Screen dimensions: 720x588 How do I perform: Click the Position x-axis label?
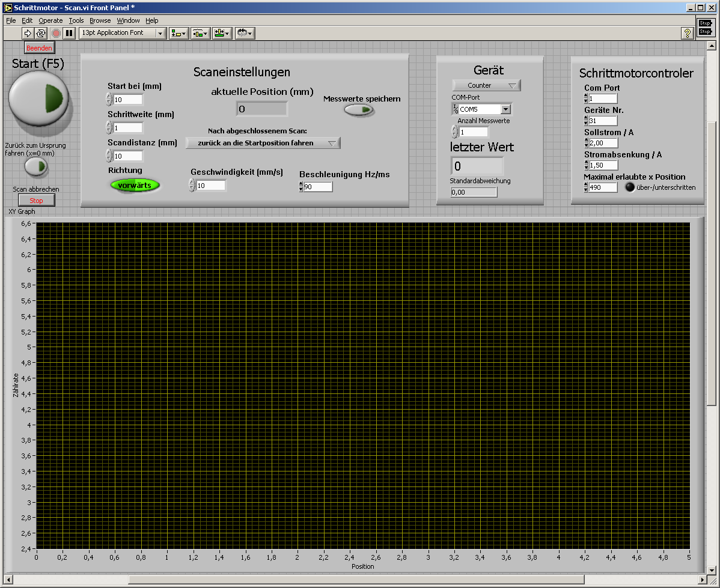pos(363,566)
